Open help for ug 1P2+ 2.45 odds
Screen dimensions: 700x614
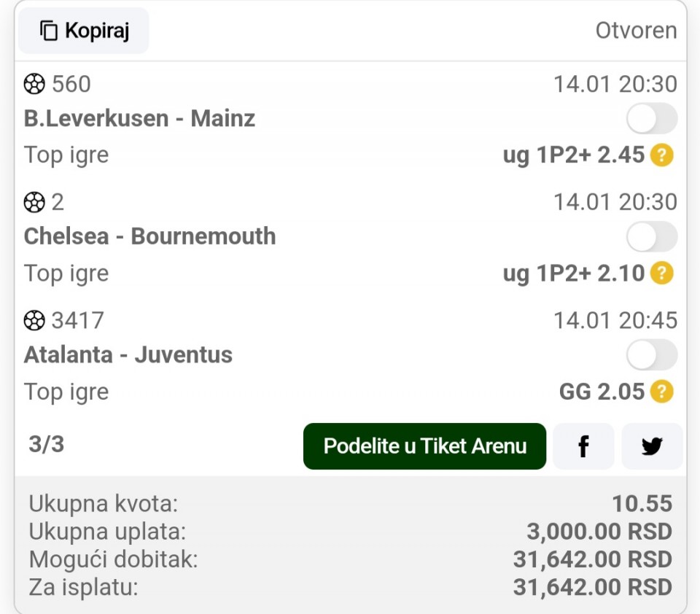pyautogui.click(x=661, y=155)
